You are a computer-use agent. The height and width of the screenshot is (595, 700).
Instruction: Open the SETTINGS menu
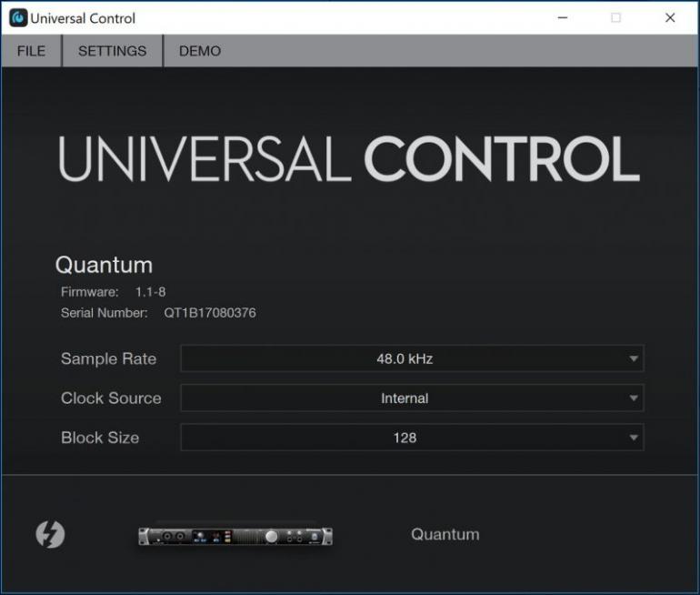click(113, 51)
